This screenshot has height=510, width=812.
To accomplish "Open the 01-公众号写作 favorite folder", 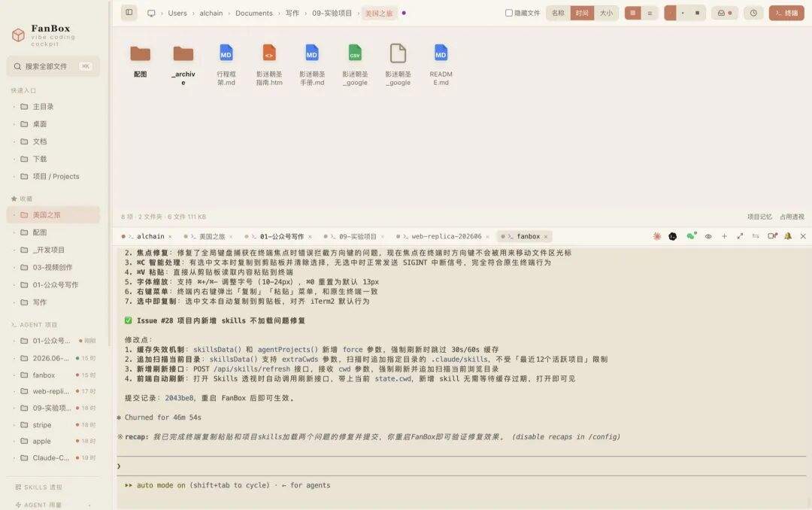I will [x=54, y=284].
